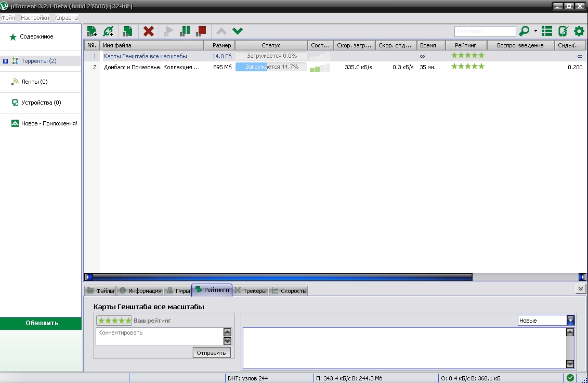
Task: Set your rating on the star widget
Action: coord(114,321)
